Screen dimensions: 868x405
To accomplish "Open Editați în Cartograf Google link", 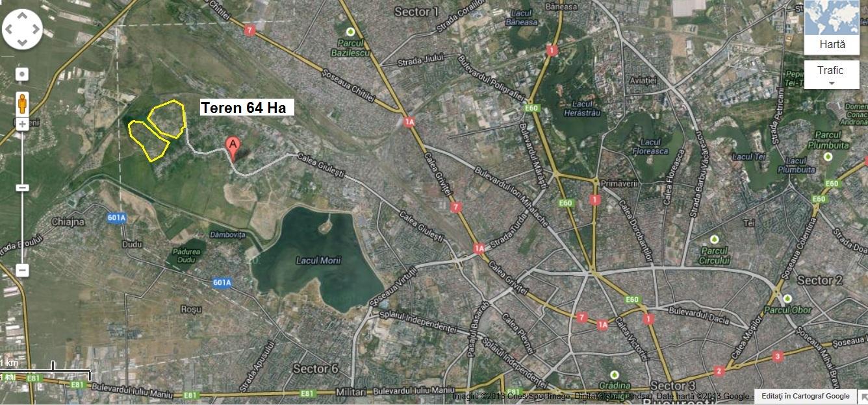I will (x=806, y=396).
